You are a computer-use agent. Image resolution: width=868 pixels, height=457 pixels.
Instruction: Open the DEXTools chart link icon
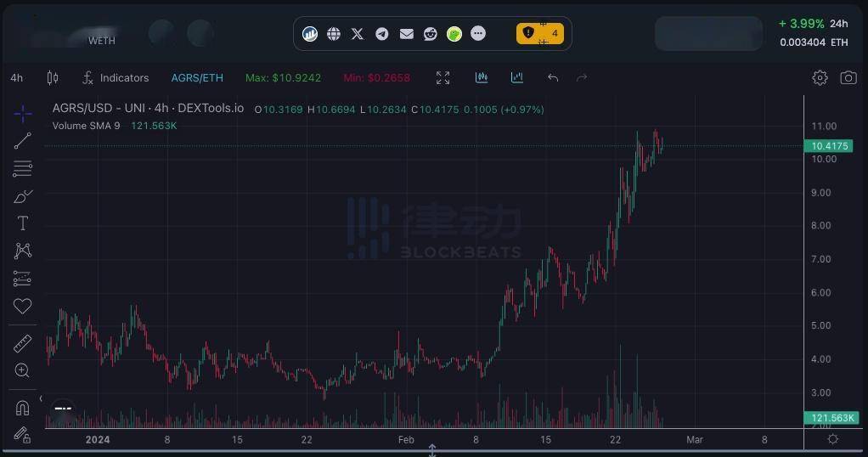click(310, 34)
